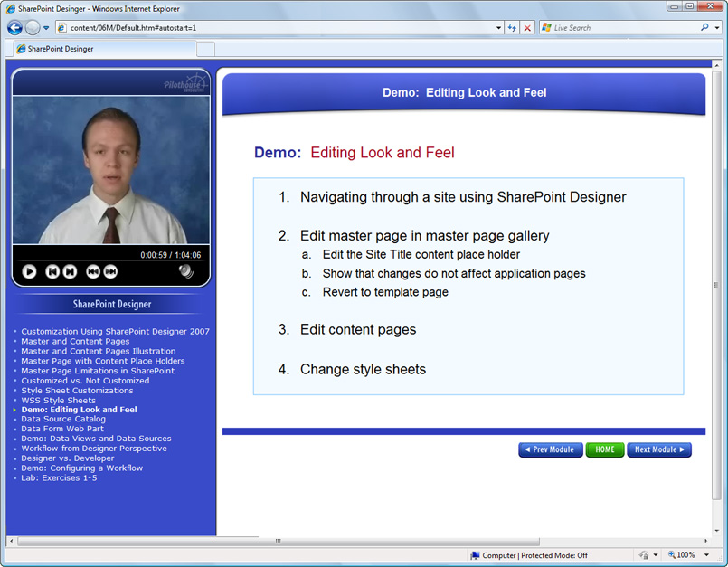The image size is (728, 567).
Task: Click the Edit content pages list item
Action: [358, 329]
